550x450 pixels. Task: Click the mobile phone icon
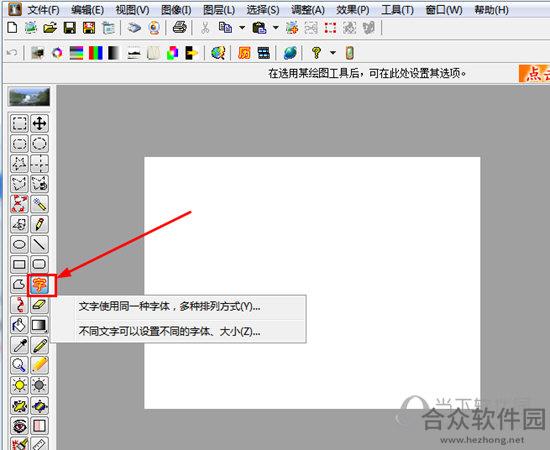click(x=350, y=53)
